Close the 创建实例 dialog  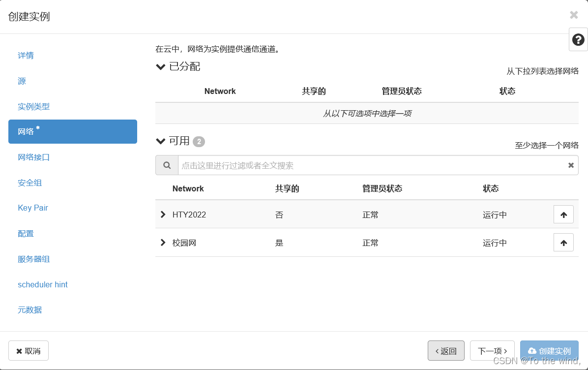574,15
